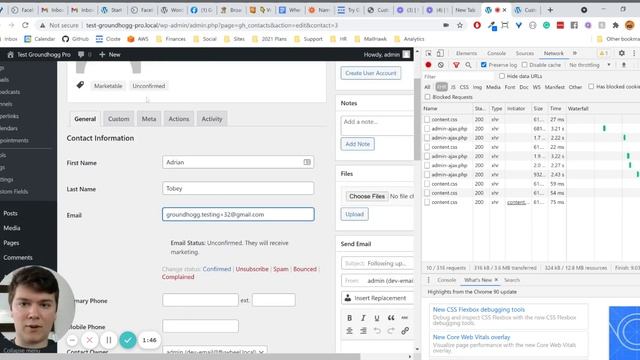Stop recording the network log
The width and height of the screenshot is (640, 360).
pyautogui.click(x=428, y=65)
